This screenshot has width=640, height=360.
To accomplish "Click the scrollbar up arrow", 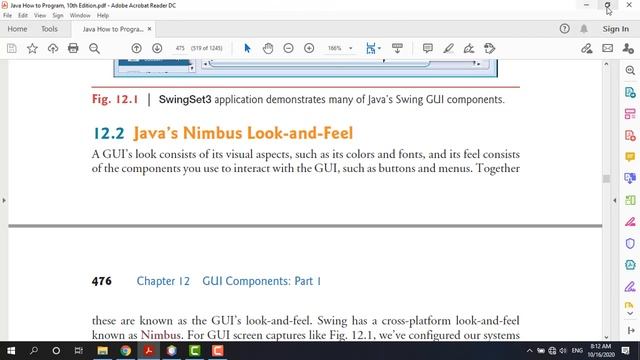I will pyautogui.click(x=606, y=64).
